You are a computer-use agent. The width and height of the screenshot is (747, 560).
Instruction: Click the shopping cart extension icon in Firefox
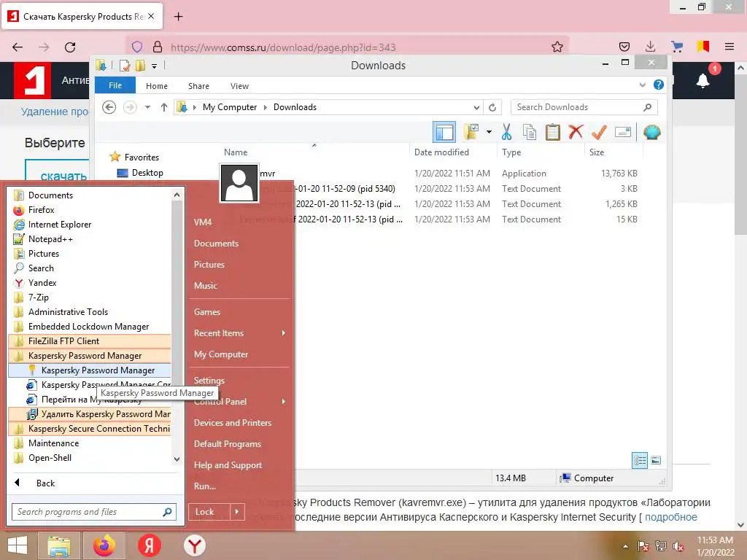(x=677, y=47)
